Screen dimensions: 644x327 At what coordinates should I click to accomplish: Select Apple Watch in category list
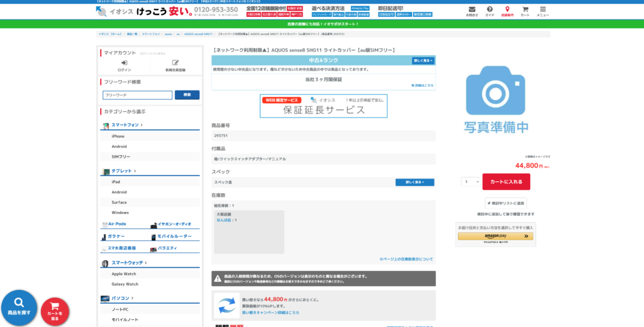[x=124, y=274]
